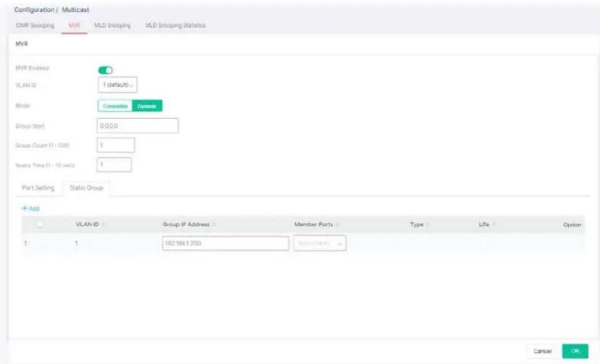
Task: Open the MLD Snooping Statistics tab
Action: point(175,25)
